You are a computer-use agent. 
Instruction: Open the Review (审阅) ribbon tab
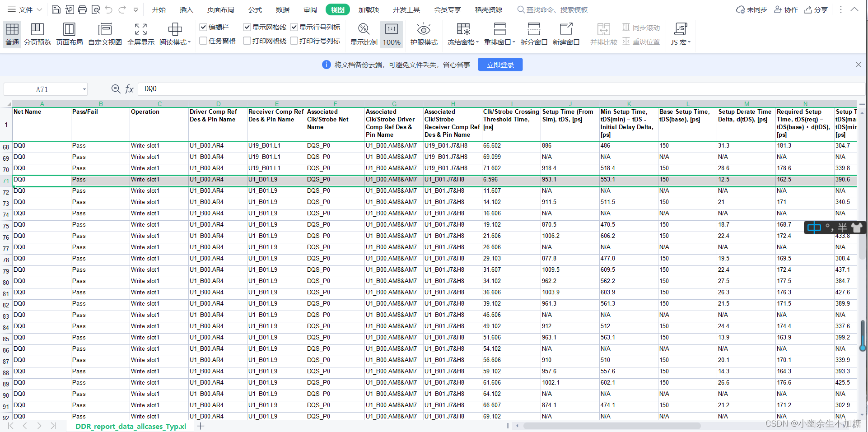pos(310,9)
